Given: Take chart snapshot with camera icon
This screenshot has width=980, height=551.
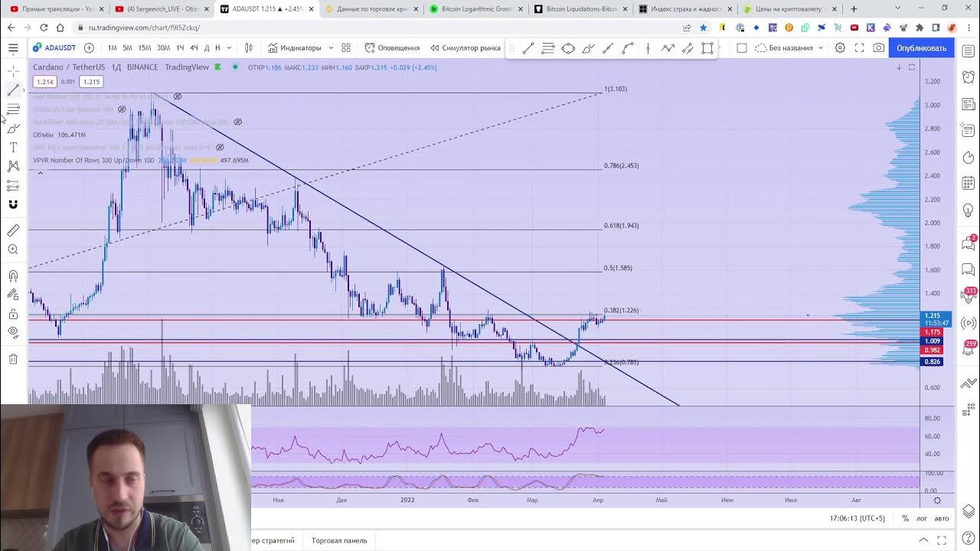Looking at the screenshot, I should [x=878, y=47].
